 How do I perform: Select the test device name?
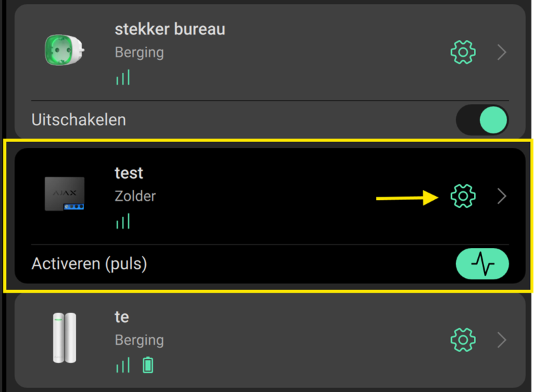(x=129, y=173)
